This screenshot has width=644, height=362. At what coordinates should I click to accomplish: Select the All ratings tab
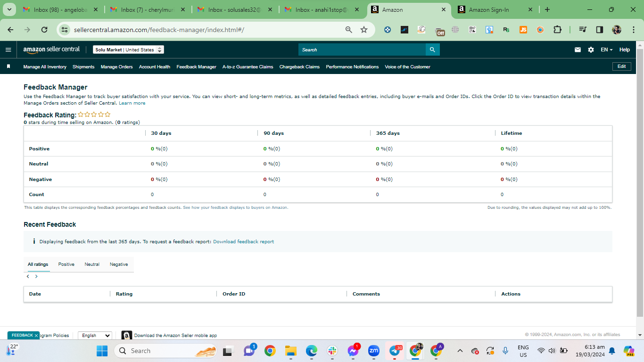(x=38, y=264)
